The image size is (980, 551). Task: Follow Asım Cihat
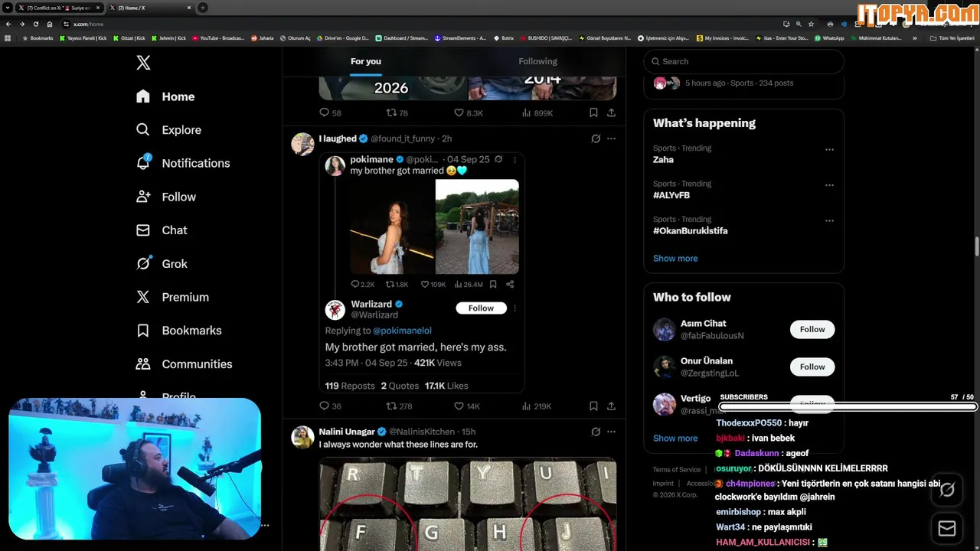[x=812, y=329]
